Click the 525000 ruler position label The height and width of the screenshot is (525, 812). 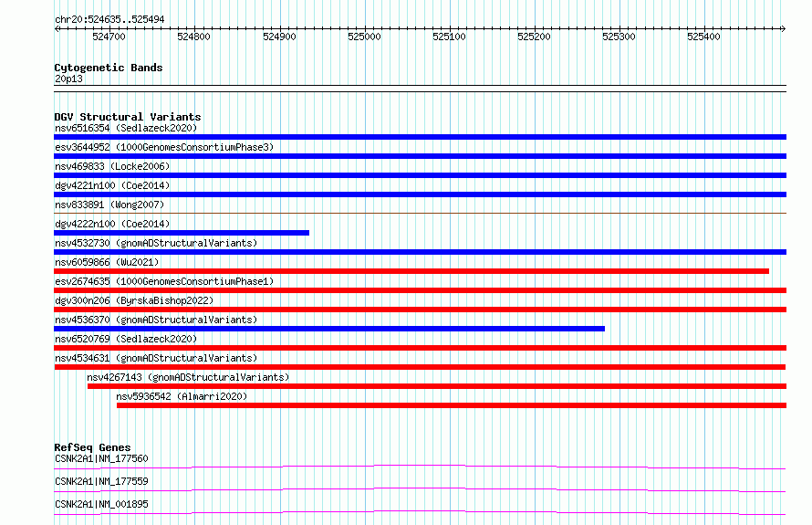364,37
